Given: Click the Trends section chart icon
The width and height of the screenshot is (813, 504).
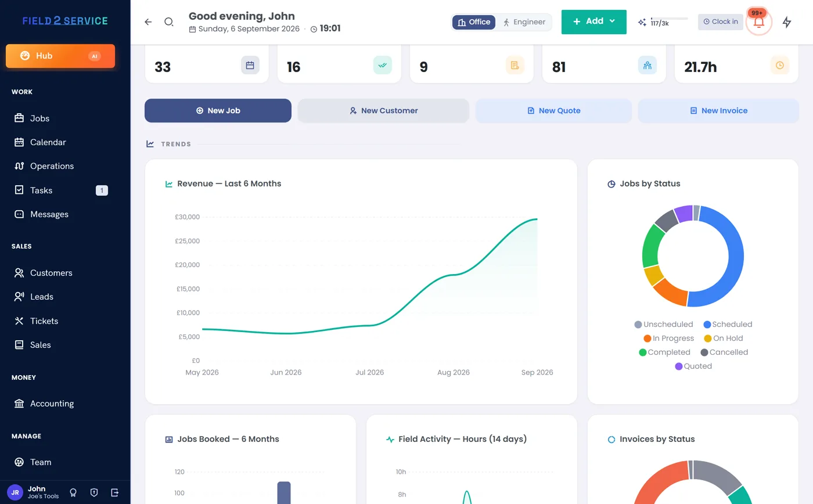Looking at the screenshot, I should [150, 144].
